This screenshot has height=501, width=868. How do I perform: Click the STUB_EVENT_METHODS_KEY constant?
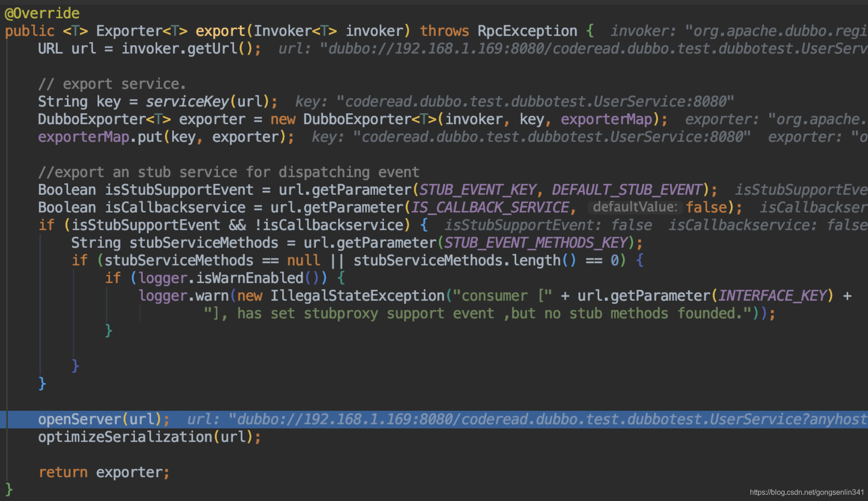[x=536, y=243]
